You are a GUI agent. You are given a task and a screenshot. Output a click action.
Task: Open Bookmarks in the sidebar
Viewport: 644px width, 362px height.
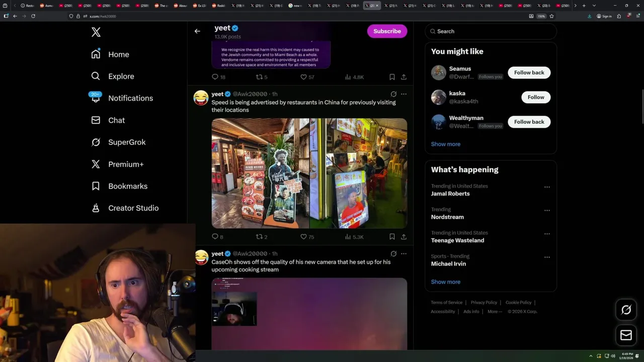119,186
